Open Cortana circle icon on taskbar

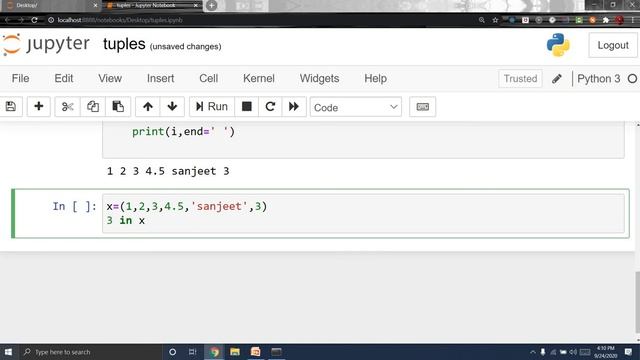(172, 352)
